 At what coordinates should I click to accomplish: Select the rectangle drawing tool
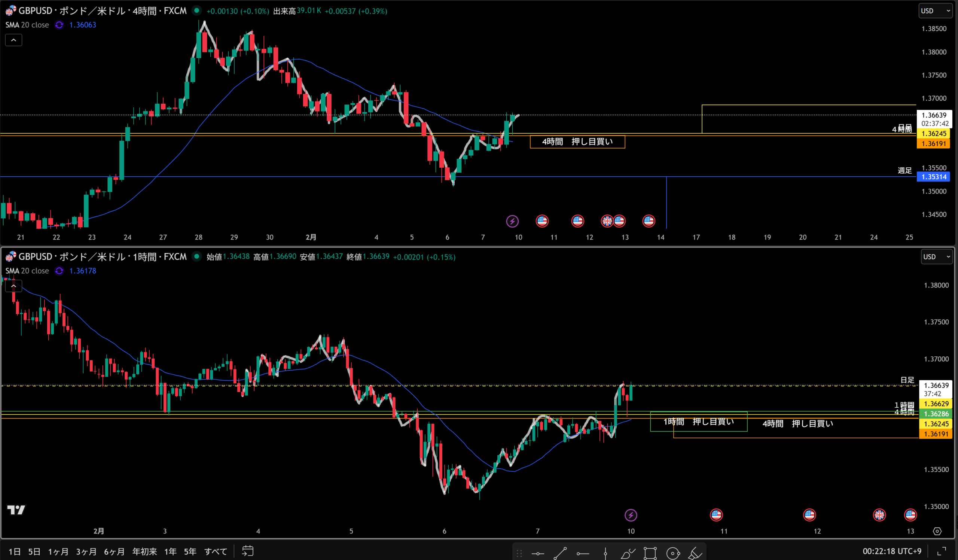coord(650,553)
